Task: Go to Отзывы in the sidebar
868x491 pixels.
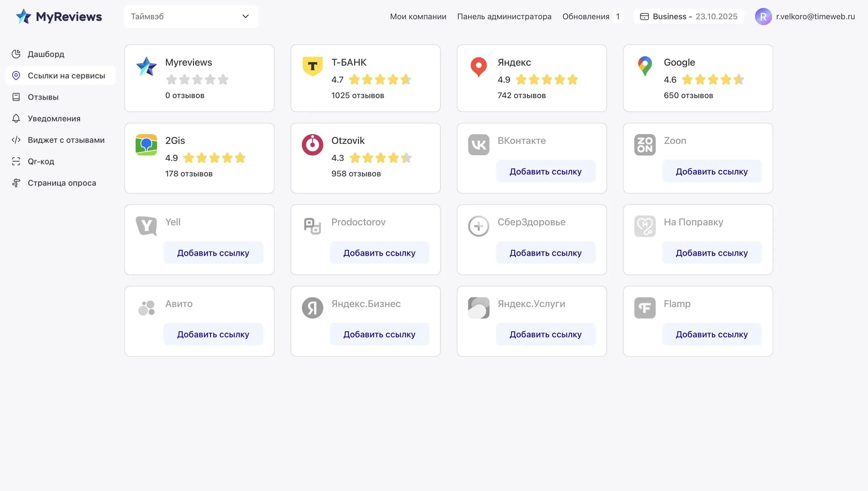Action: click(43, 97)
